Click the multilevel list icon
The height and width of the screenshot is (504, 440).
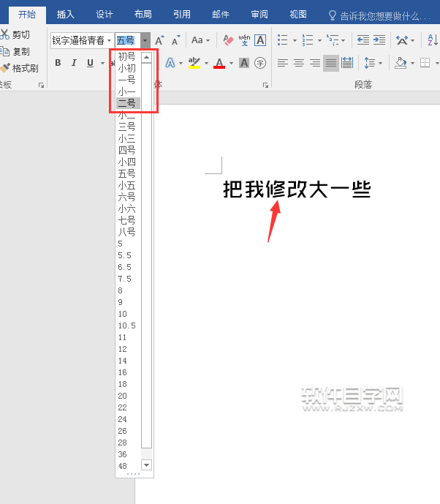(x=333, y=40)
